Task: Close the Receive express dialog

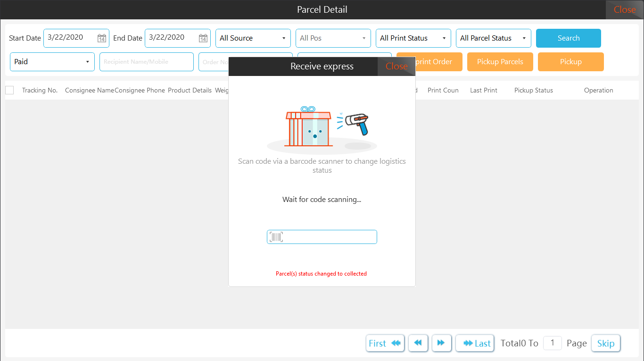Action: click(x=396, y=67)
